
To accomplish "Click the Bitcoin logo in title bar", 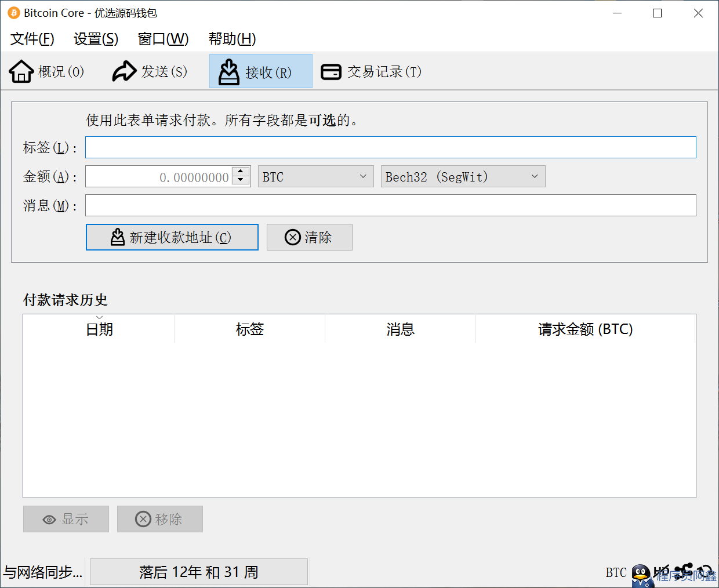I will click(x=14, y=13).
